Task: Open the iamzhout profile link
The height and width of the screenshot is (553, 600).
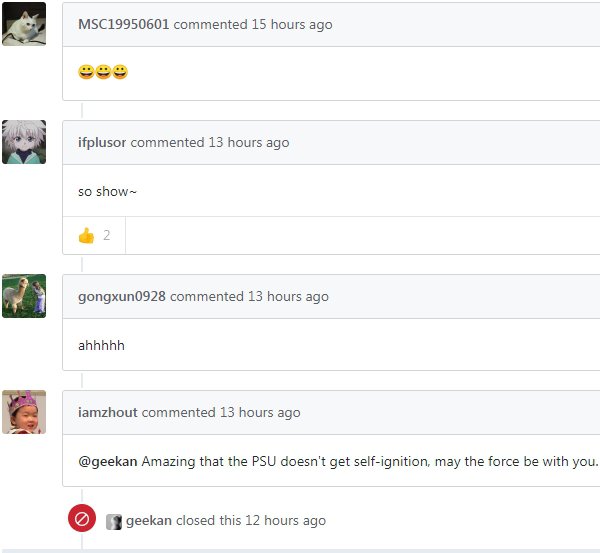Action: coord(108,412)
